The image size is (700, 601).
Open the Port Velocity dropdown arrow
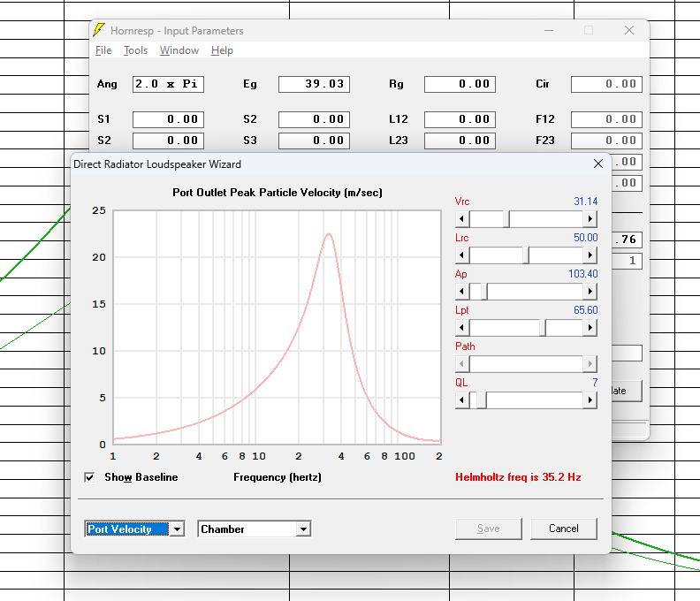(178, 529)
